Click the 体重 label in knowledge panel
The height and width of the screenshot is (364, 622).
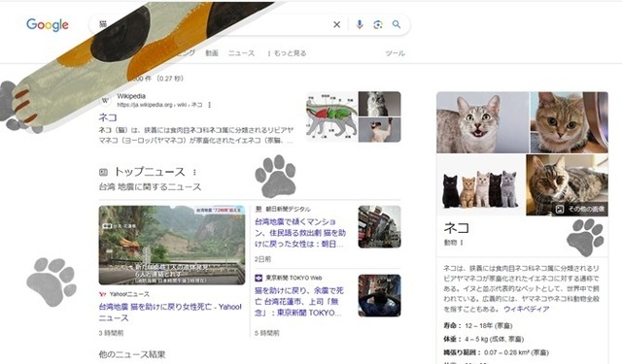tap(452, 339)
